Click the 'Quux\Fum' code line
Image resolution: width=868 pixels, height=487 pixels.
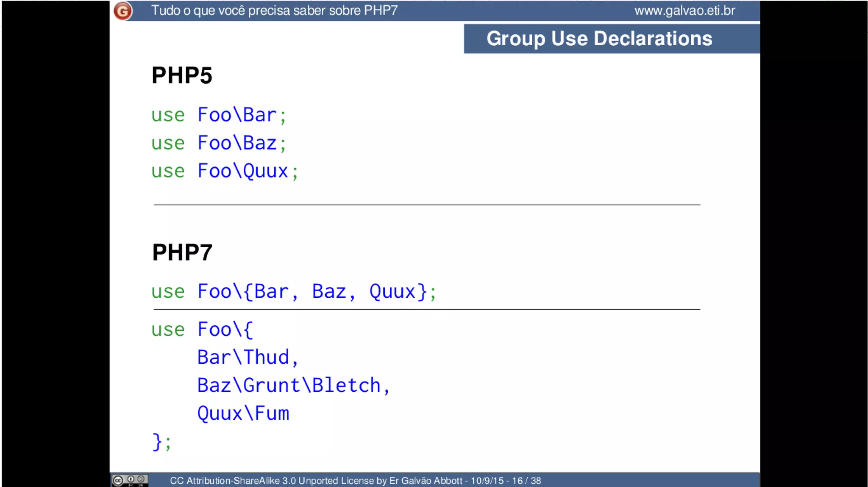[243, 413]
